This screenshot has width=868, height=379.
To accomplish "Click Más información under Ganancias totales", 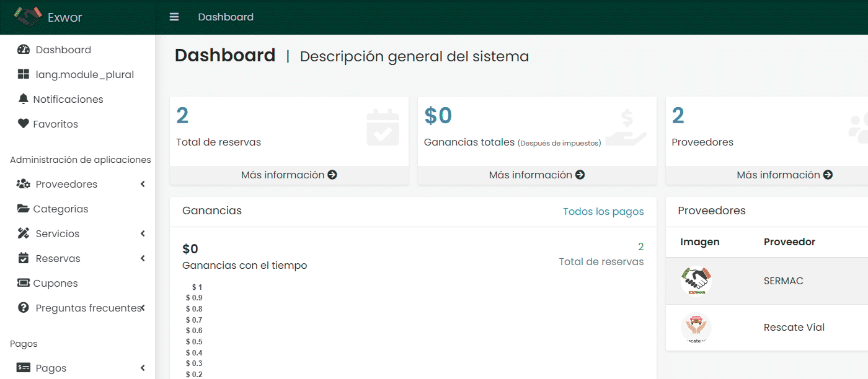I will point(537,175).
